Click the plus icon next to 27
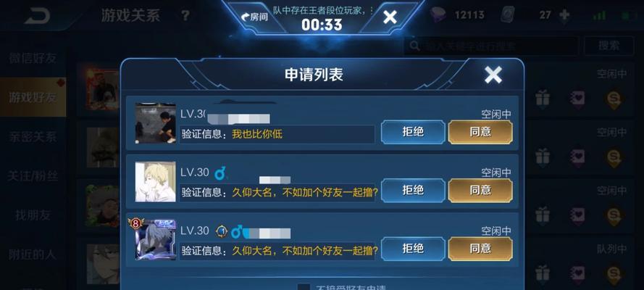 point(565,15)
